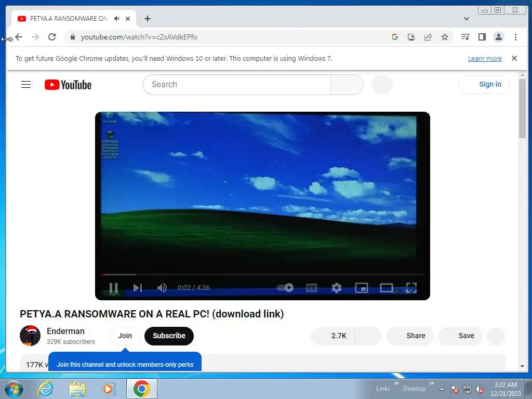Click the Sign in button
Screen dimensions: 532x399
point(484,85)
